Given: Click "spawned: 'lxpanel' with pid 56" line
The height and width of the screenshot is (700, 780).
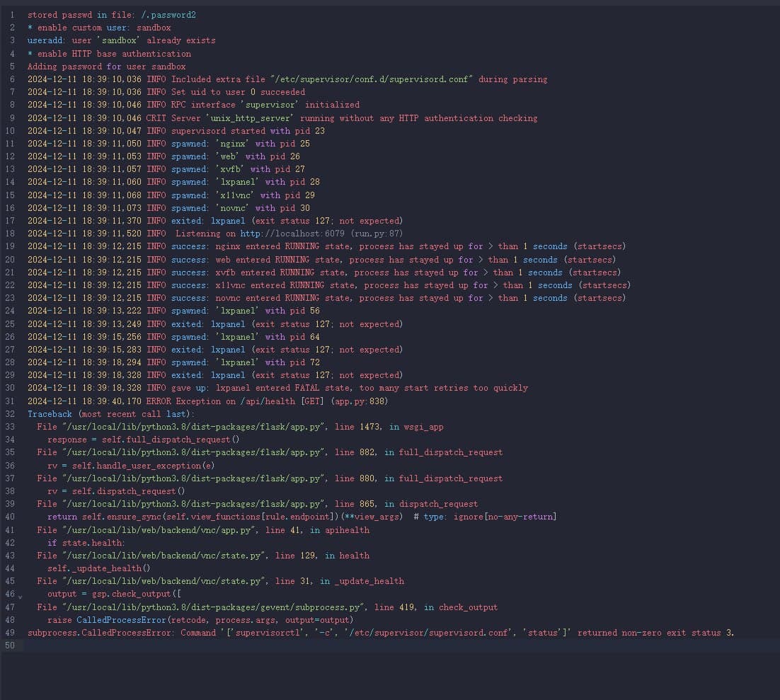Looking at the screenshot, I should [x=173, y=311].
